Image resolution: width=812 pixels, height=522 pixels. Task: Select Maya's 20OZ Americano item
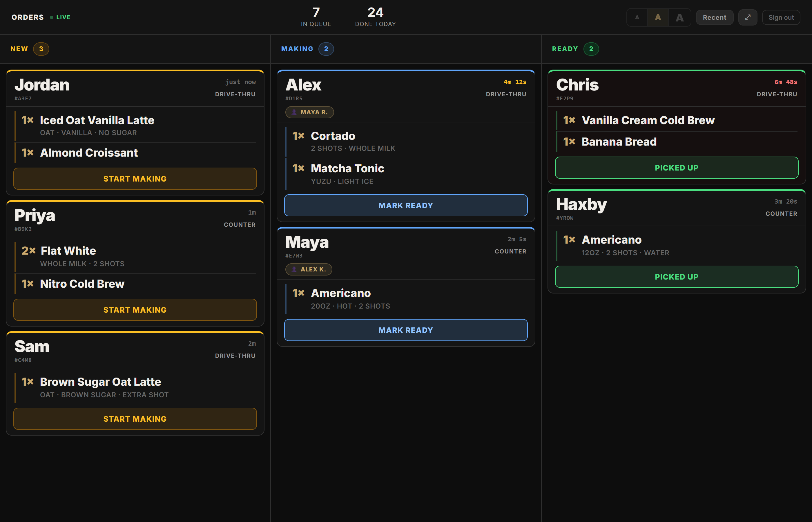tap(406, 299)
